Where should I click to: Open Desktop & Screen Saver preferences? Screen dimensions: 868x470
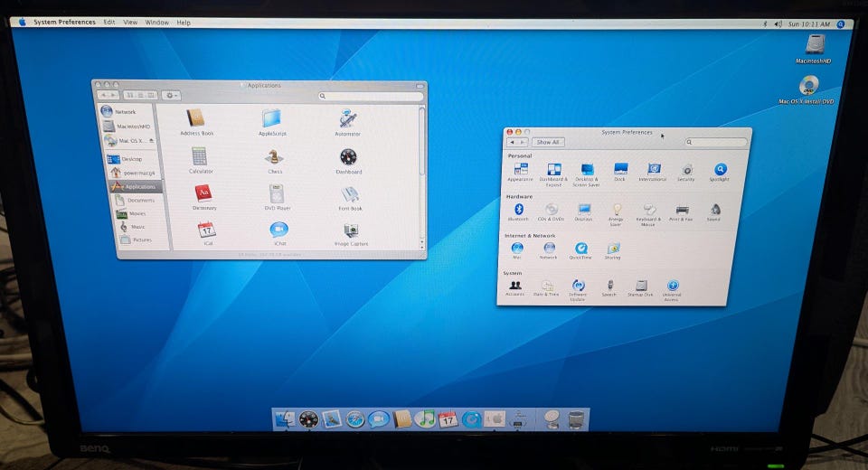(586, 174)
